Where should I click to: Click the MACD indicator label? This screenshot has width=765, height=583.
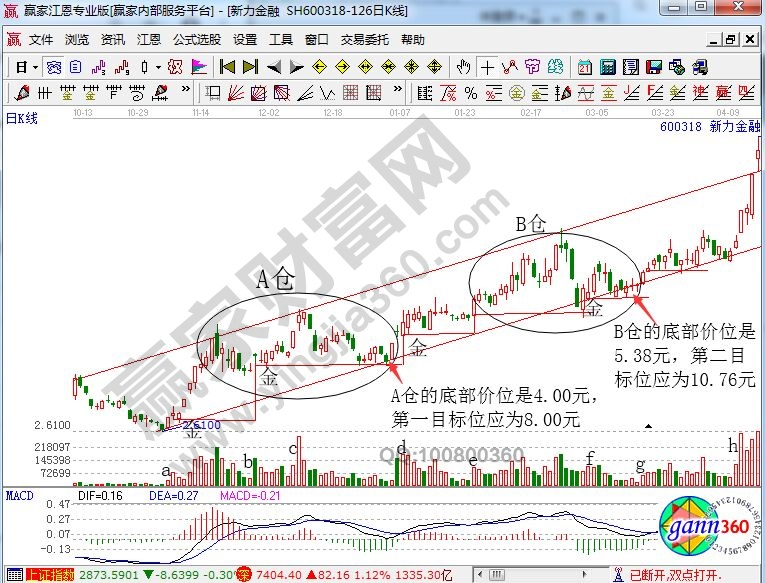point(20,496)
